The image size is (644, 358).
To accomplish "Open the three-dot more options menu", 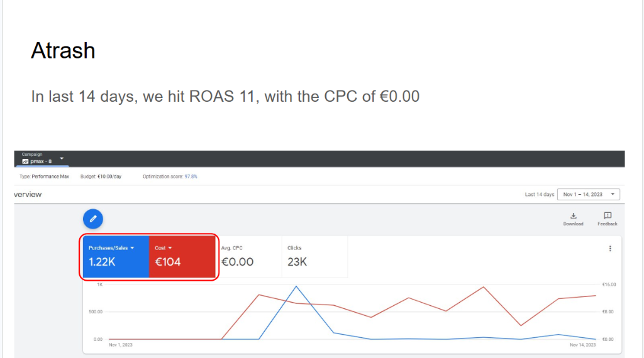I will [610, 249].
